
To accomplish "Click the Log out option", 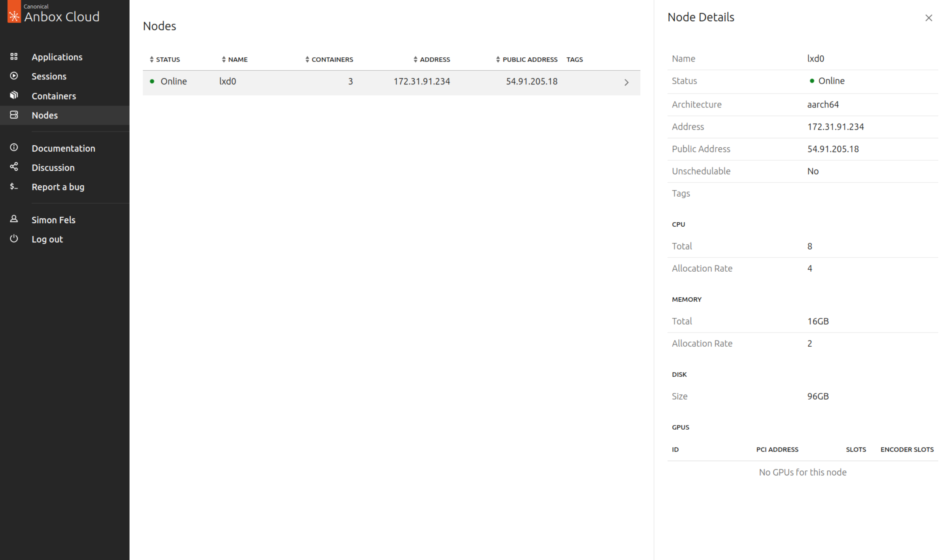I will tap(47, 239).
